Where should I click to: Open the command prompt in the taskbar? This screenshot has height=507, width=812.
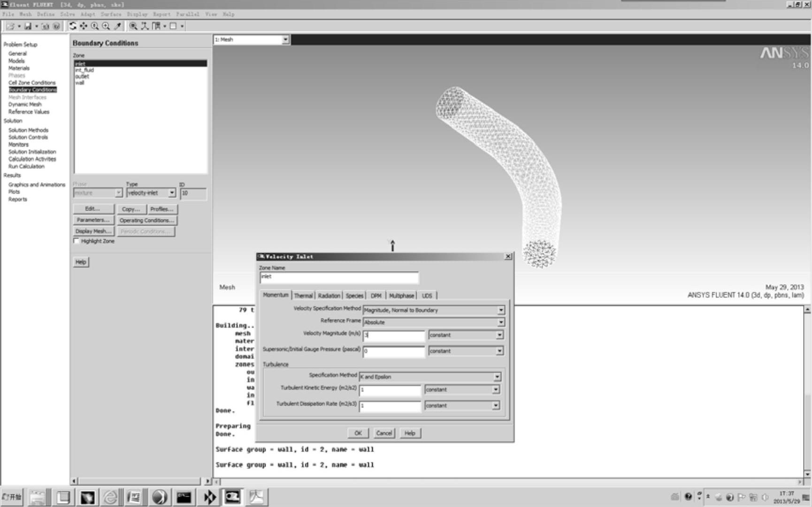coord(184,497)
